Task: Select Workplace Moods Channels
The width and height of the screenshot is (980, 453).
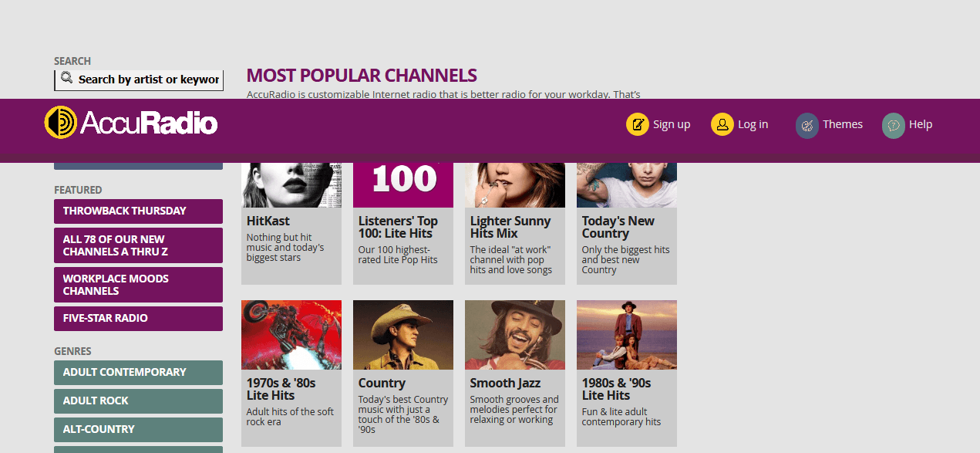Action: click(138, 285)
